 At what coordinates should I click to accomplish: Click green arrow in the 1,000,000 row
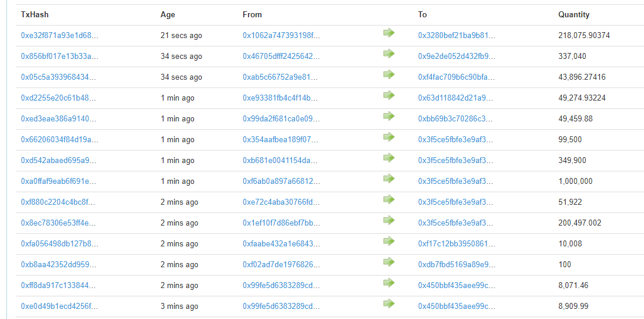click(389, 179)
